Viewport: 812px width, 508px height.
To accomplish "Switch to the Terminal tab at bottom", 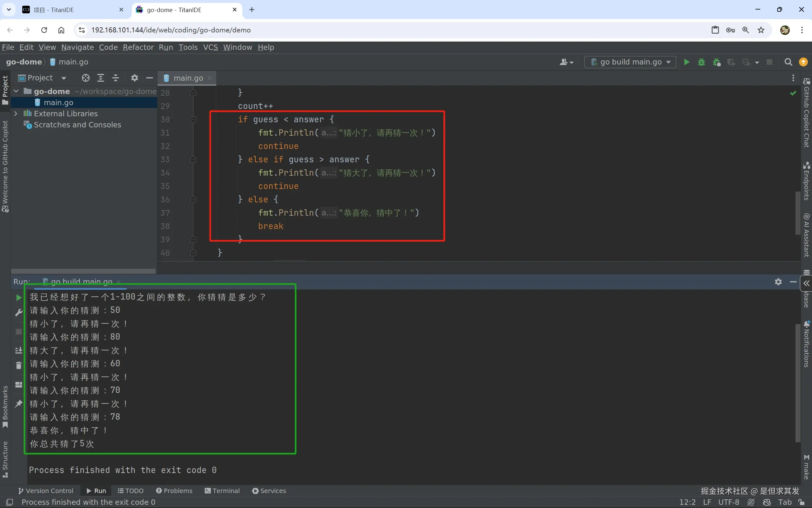I will point(222,491).
